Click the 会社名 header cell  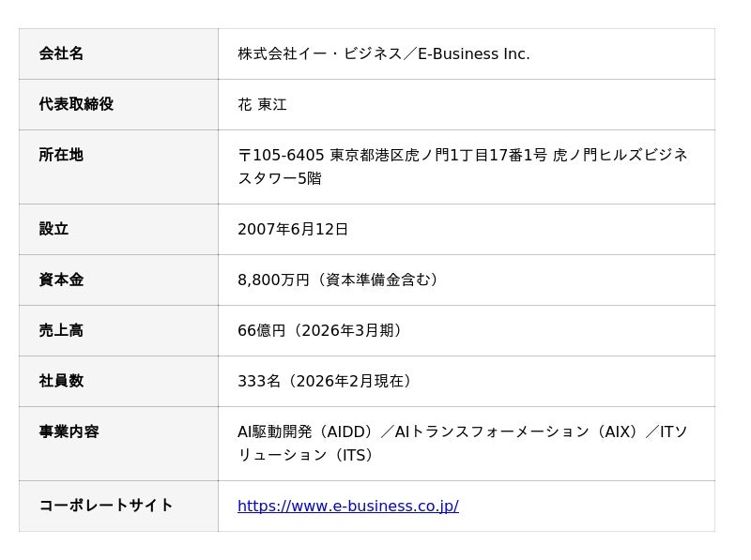[x=118, y=53]
